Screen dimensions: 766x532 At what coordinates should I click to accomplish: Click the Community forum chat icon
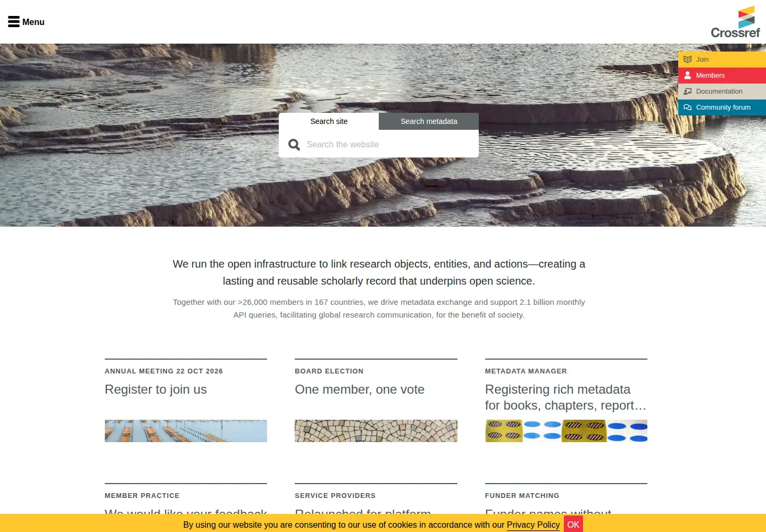[x=687, y=107]
